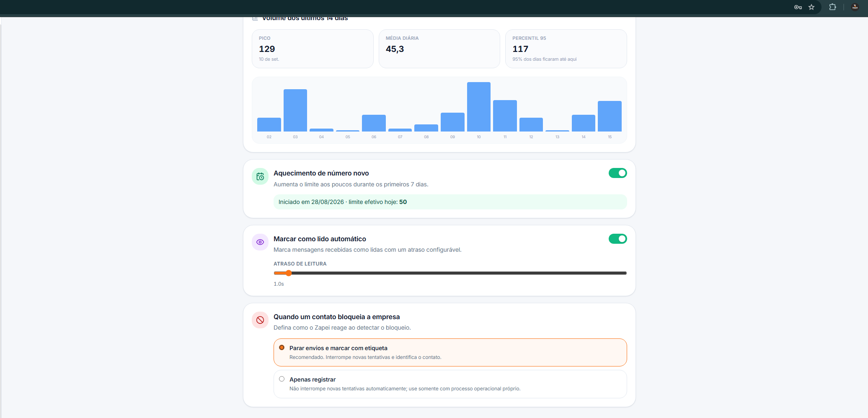Click the chart bar for day 03
This screenshot has width=868, height=418.
tap(295, 110)
